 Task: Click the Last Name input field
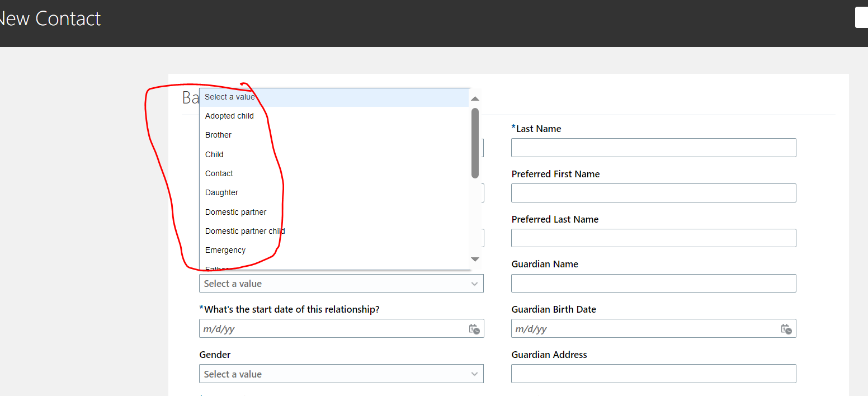(x=653, y=147)
